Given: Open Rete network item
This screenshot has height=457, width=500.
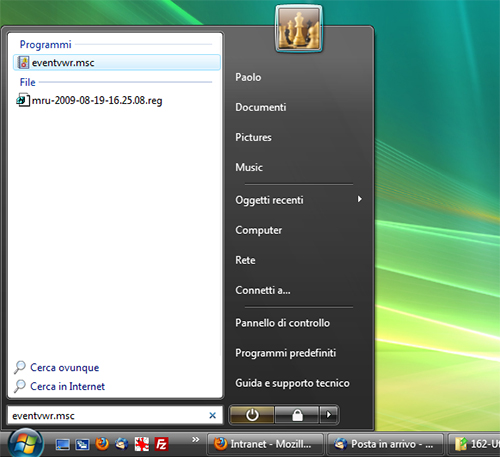Looking at the screenshot, I should click(245, 260).
